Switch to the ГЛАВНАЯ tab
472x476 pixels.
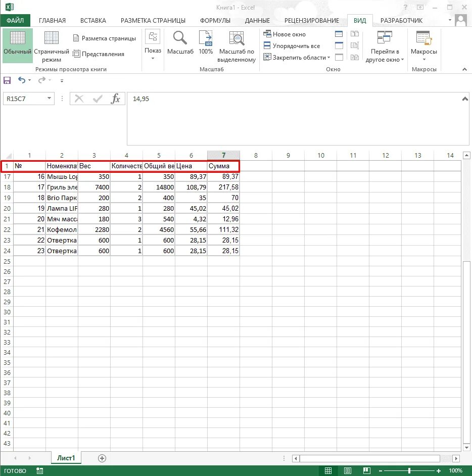coord(52,20)
